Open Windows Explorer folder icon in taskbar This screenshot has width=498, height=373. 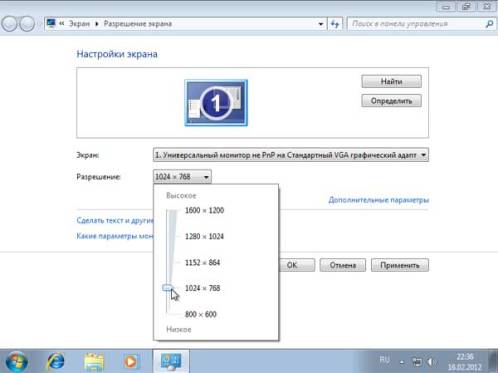tap(94, 362)
